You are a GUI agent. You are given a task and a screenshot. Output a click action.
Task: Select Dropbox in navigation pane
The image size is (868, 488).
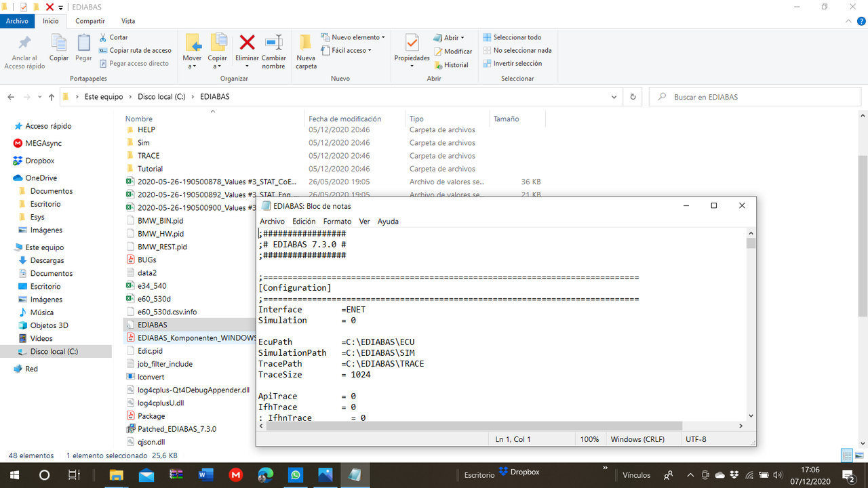point(40,161)
